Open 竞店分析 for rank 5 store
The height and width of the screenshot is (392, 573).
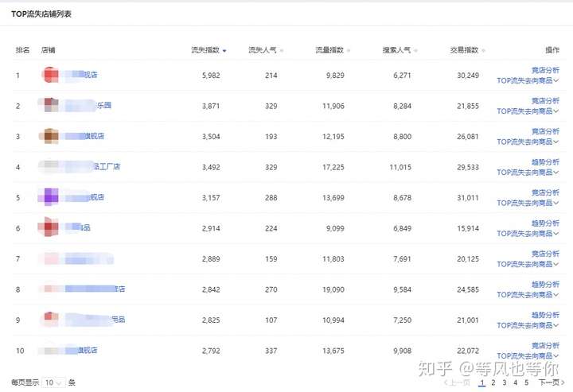click(545, 192)
